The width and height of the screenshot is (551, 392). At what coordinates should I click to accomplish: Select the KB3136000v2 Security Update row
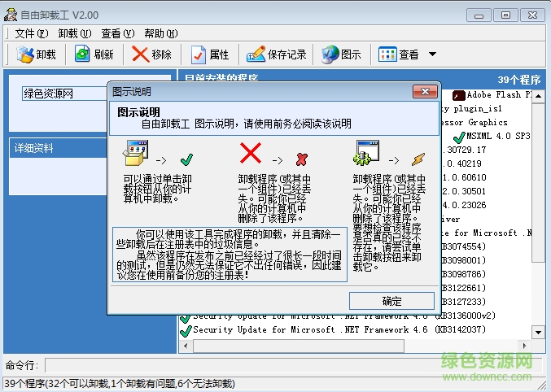pyautogui.click(x=344, y=316)
